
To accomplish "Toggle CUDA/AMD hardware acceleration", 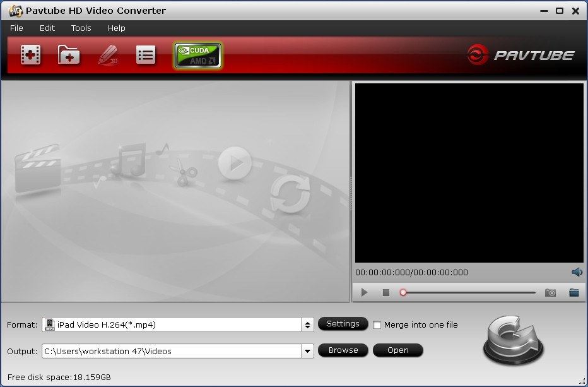I will coord(197,55).
